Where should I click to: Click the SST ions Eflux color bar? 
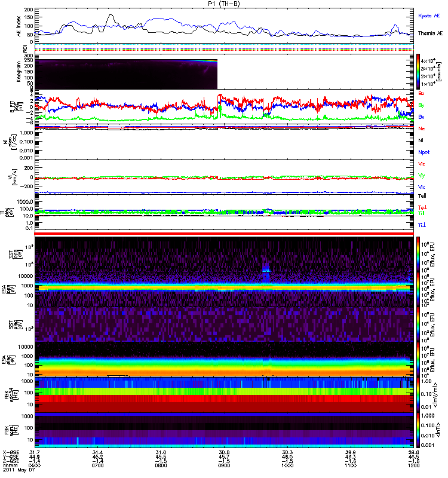(418, 255)
